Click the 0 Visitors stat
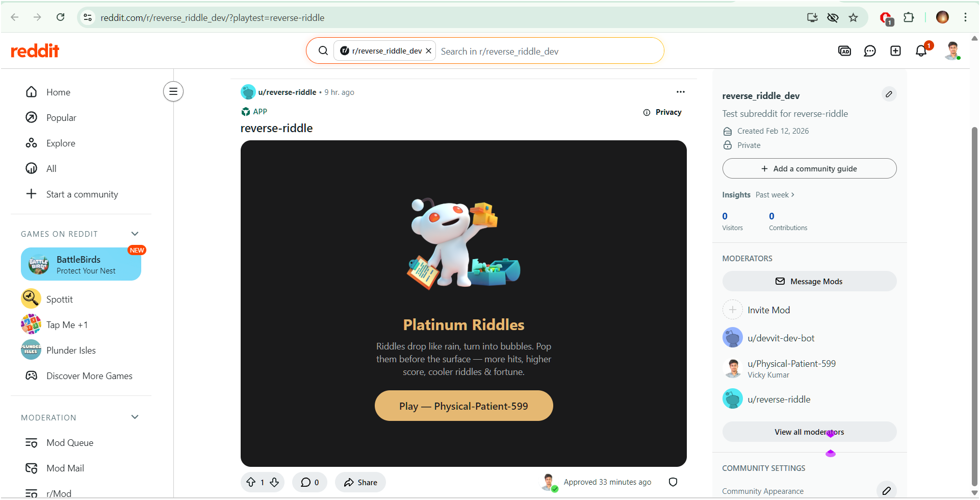The image size is (980, 500). [732, 221]
